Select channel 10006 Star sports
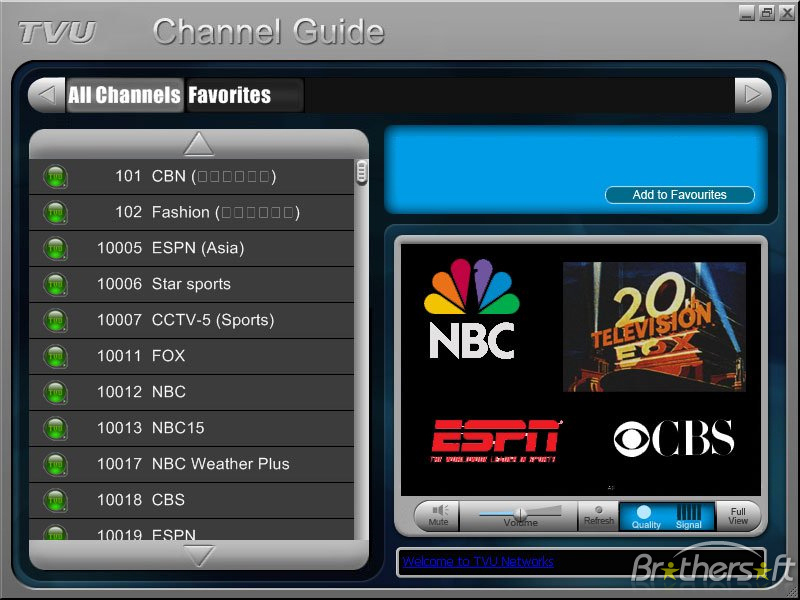Image resolution: width=800 pixels, height=600 pixels. pos(192,285)
